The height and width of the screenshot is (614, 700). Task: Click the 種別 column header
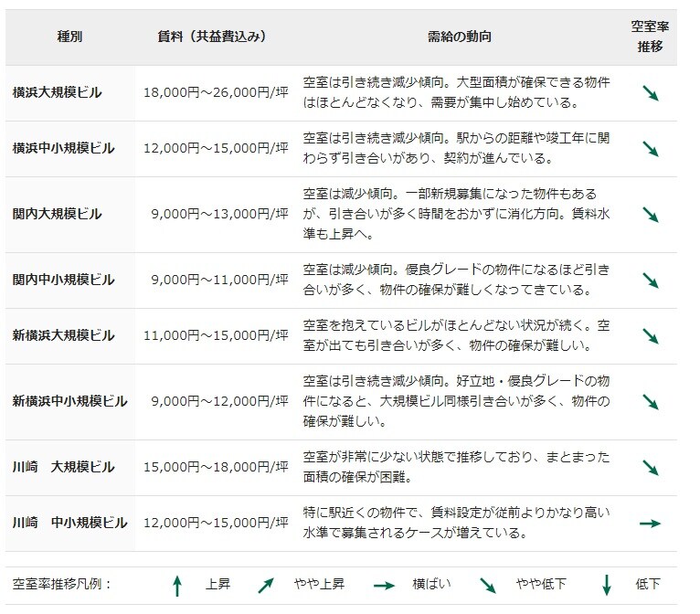tap(70, 37)
